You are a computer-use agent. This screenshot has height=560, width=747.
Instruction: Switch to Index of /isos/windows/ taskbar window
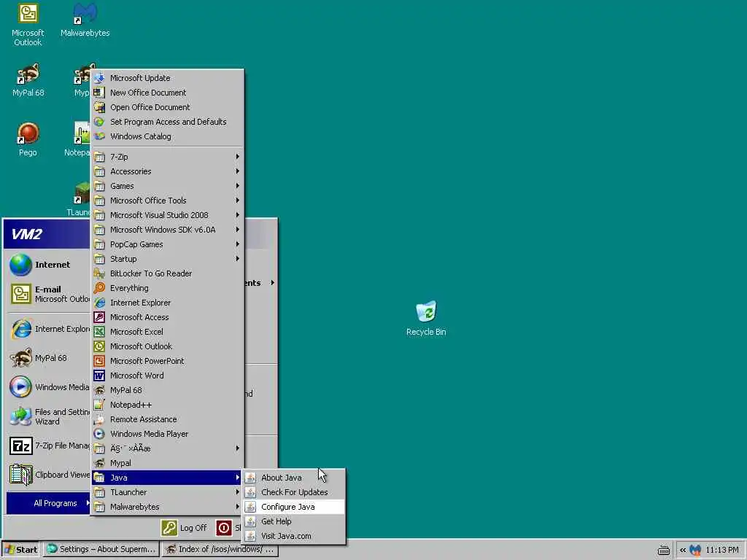point(220,550)
